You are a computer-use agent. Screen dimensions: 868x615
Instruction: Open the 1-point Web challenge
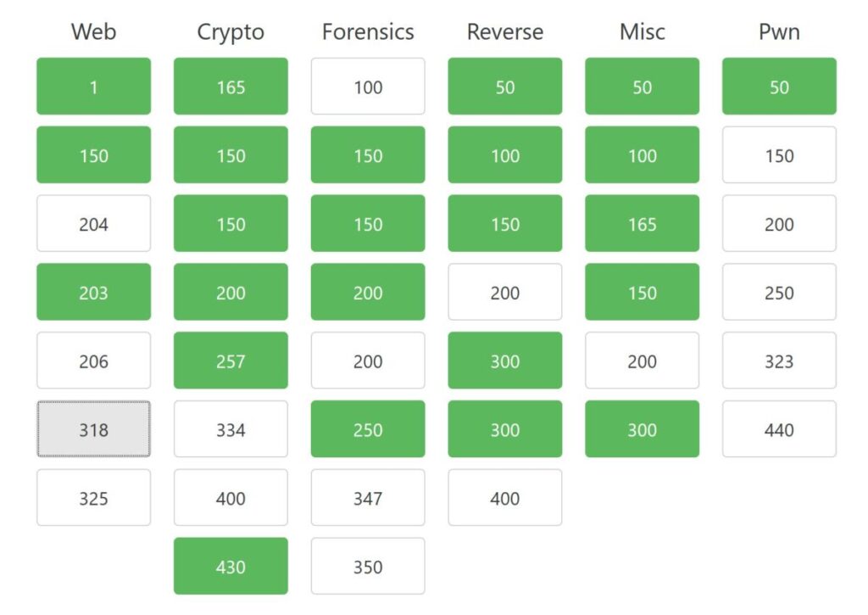click(x=93, y=86)
